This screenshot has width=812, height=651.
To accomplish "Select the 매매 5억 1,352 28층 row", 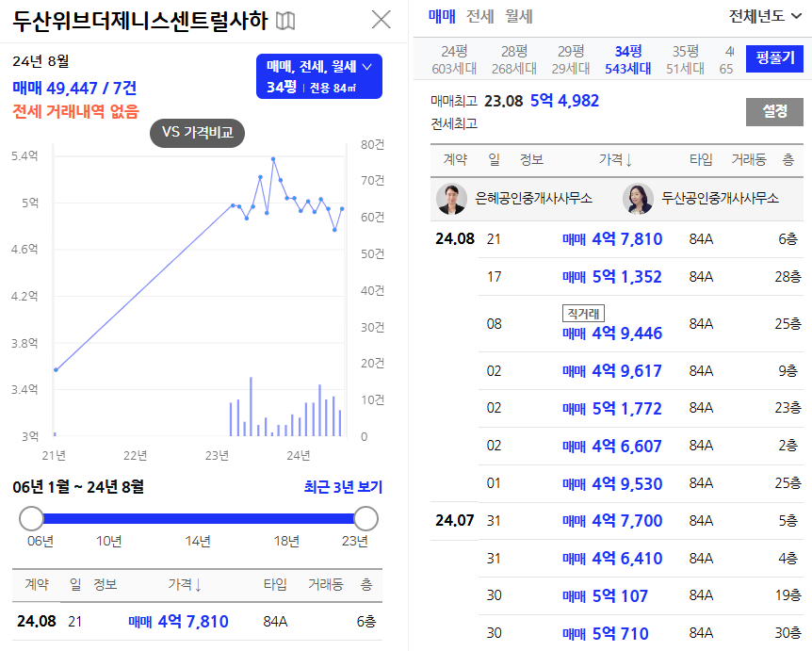I will tap(641, 277).
